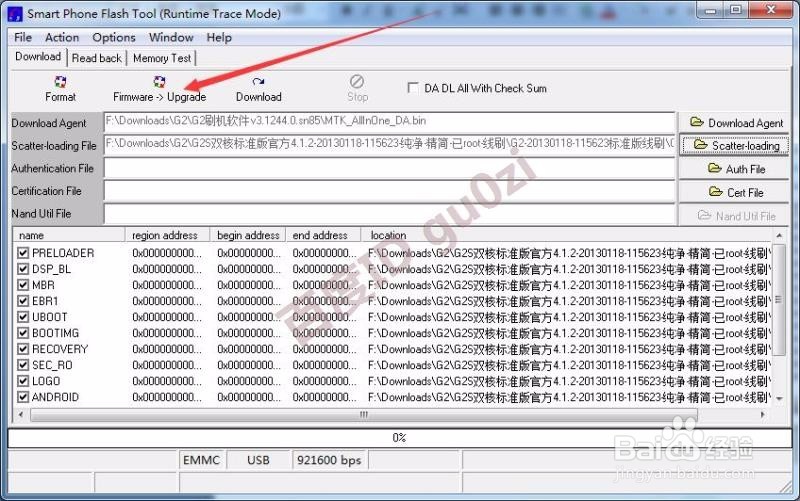
Task: Uncheck the SEC_RO partition
Action: pyautogui.click(x=22, y=365)
